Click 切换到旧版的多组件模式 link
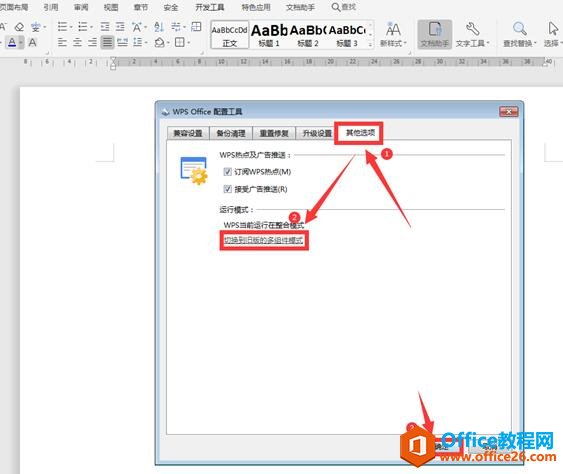This screenshot has width=563, height=474. pyautogui.click(x=264, y=240)
